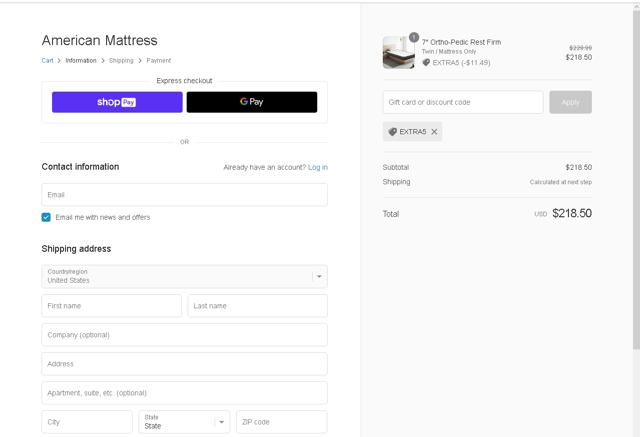Click the Contact information heading
This screenshot has height=437, width=640.
point(80,166)
